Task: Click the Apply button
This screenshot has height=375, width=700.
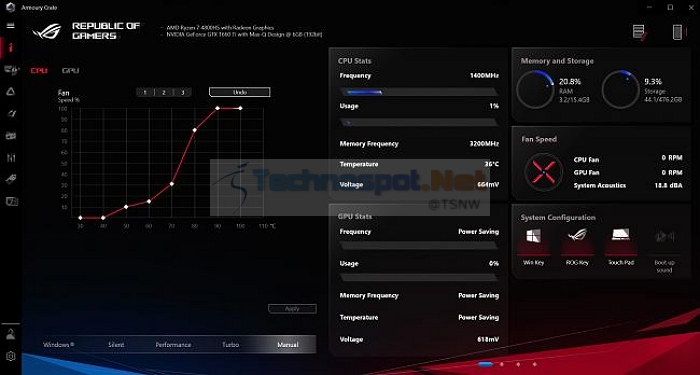Action: coord(292,308)
